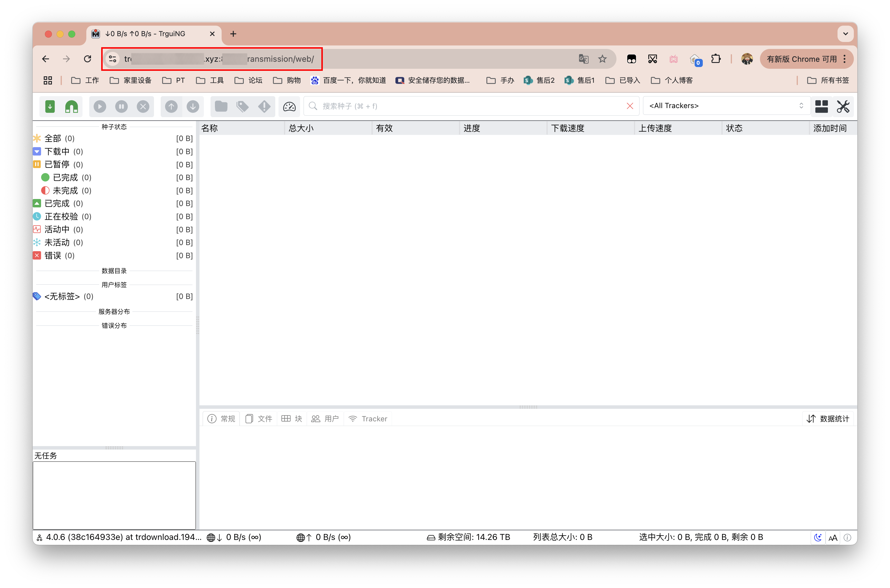The width and height of the screenshot is (890, 588).
Task: Clear search with red X icon
Action: click(630, 106)
